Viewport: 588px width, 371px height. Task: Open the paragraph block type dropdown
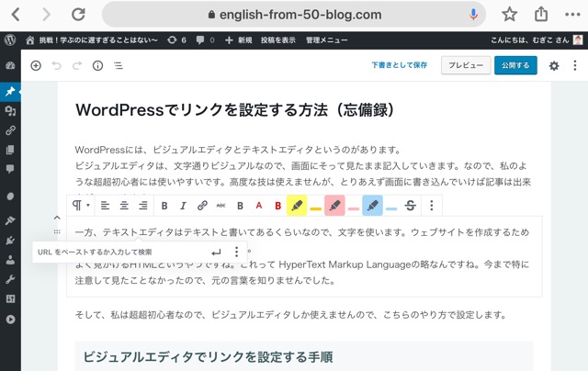(81, 206)
